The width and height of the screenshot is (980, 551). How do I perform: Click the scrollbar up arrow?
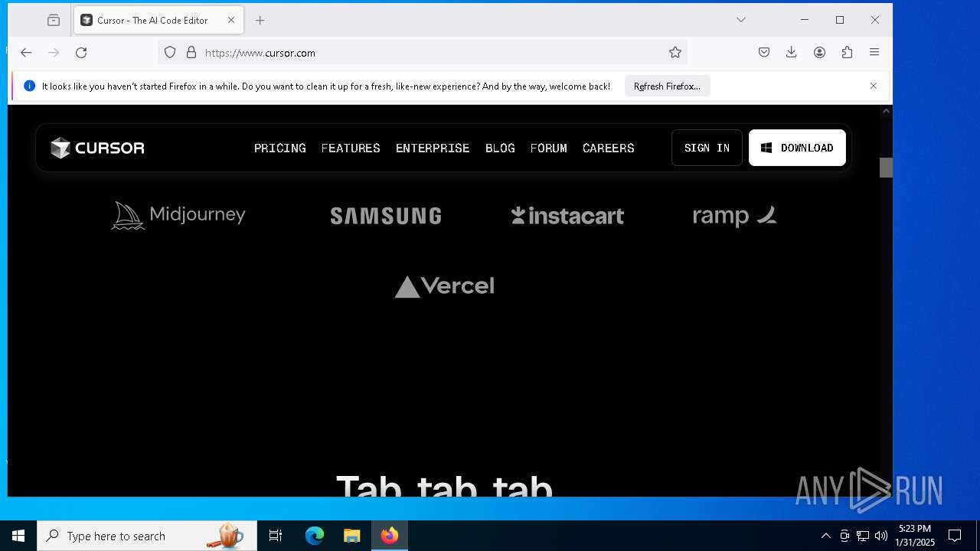click(x=886, y=111)
